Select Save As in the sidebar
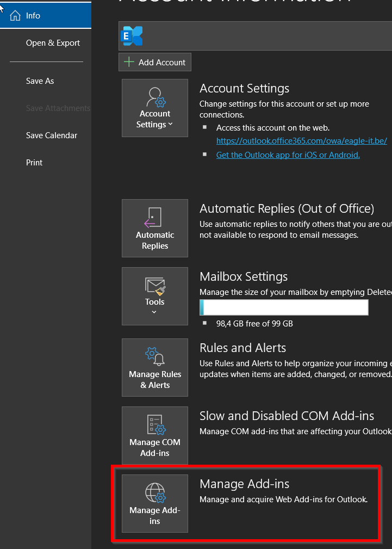392x549 pixels. point(40,81)
